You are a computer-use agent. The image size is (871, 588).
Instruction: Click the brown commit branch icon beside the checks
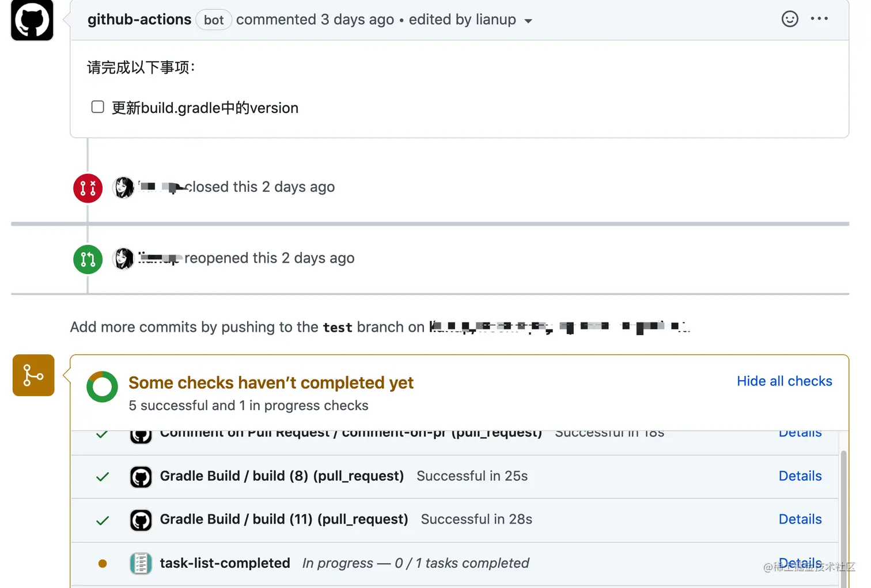point(33,375)
